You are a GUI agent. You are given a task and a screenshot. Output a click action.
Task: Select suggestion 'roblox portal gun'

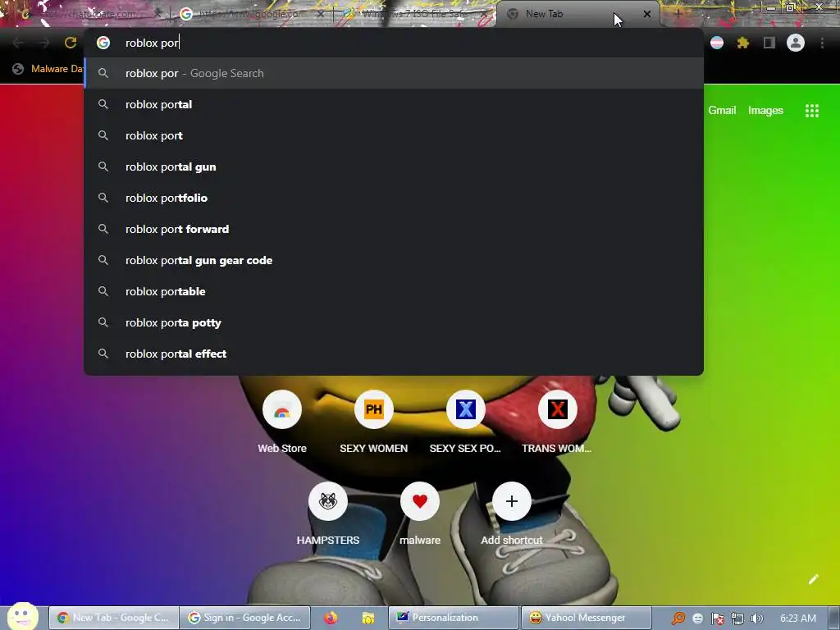[x=394, y=167]
